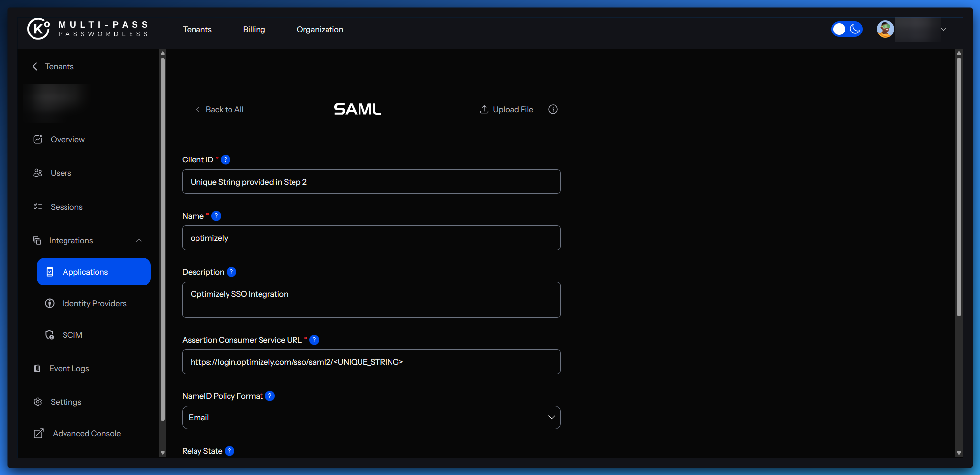Go back via Back to All link
This screenshot has width=980, height=475.
tap(220, 109)
